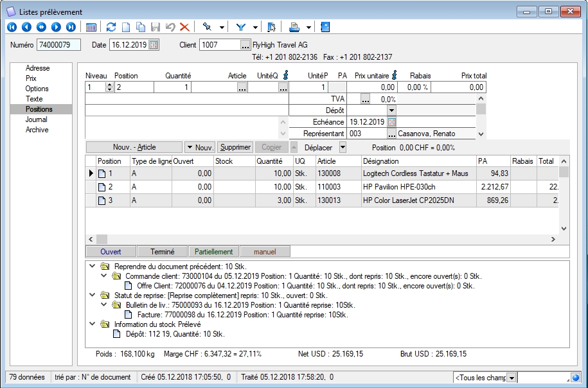The height and width of the screenshot is (388, 588).
Task: Click the save diskette icon
Action: [x=155, y=27]
